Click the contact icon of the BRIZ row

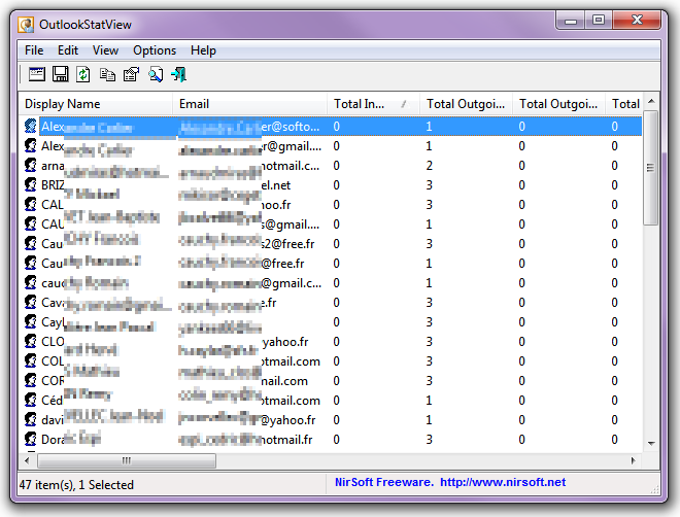coord(30,184)
